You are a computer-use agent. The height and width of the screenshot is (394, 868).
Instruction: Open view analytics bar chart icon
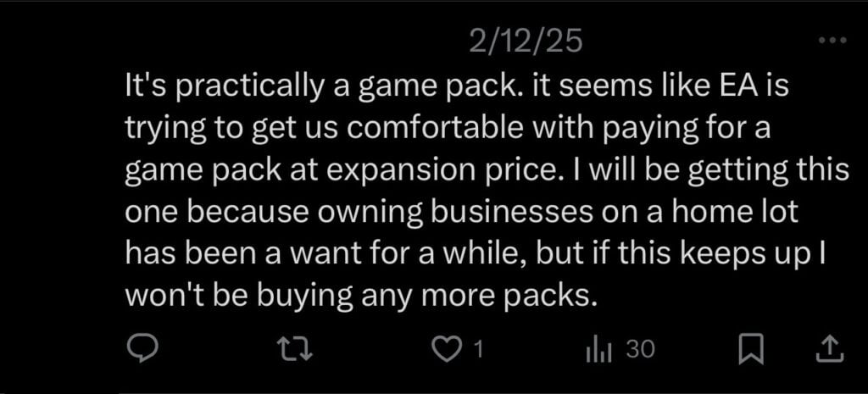[x=598, y=348]
